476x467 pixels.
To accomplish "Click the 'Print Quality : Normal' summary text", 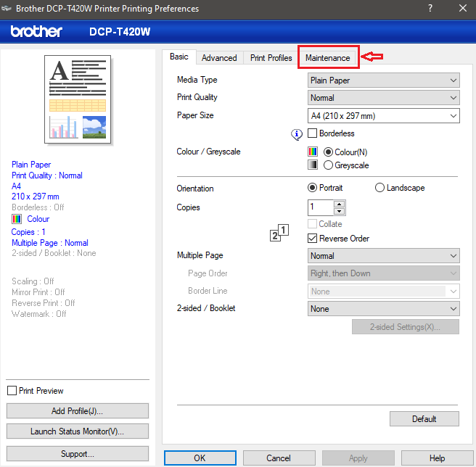I will tap(47, 175).
